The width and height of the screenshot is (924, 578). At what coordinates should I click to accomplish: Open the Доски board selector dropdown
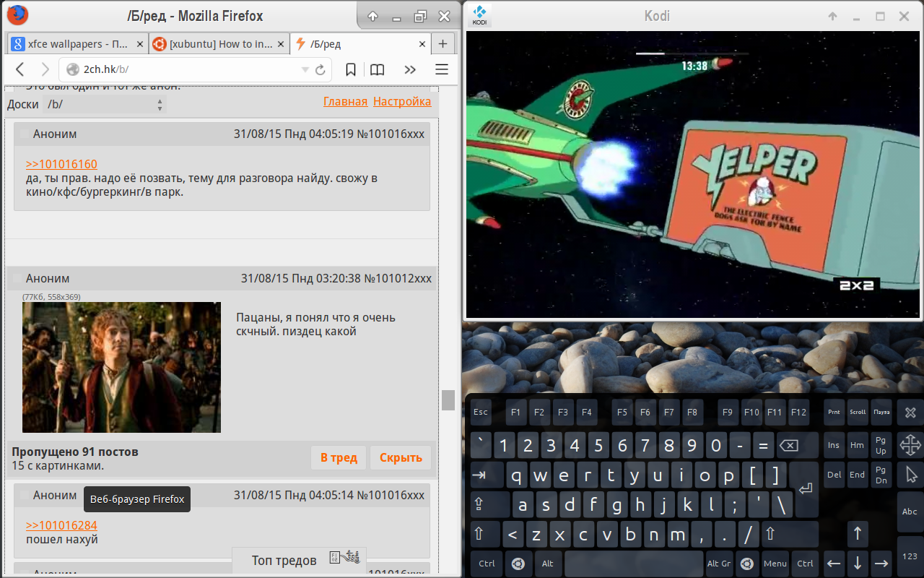[x=105, y=105]
